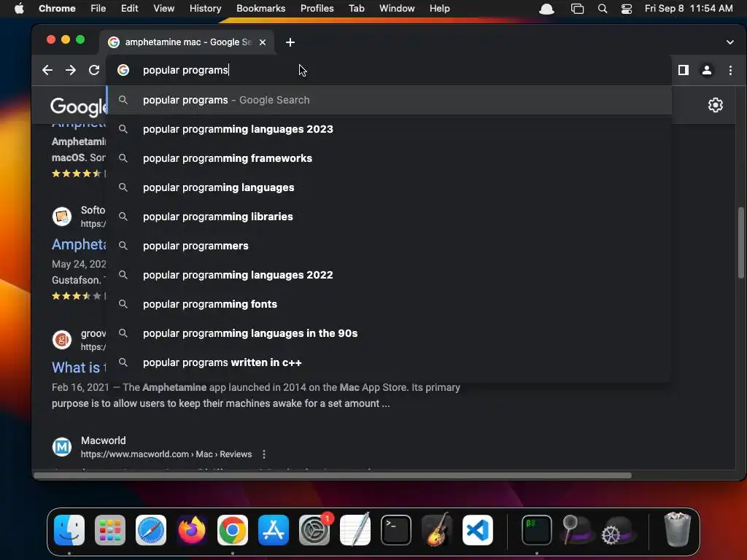The image size is (747, 560).
Task: Switch to Google Chrome in the Dock
Action: [233, 530]
